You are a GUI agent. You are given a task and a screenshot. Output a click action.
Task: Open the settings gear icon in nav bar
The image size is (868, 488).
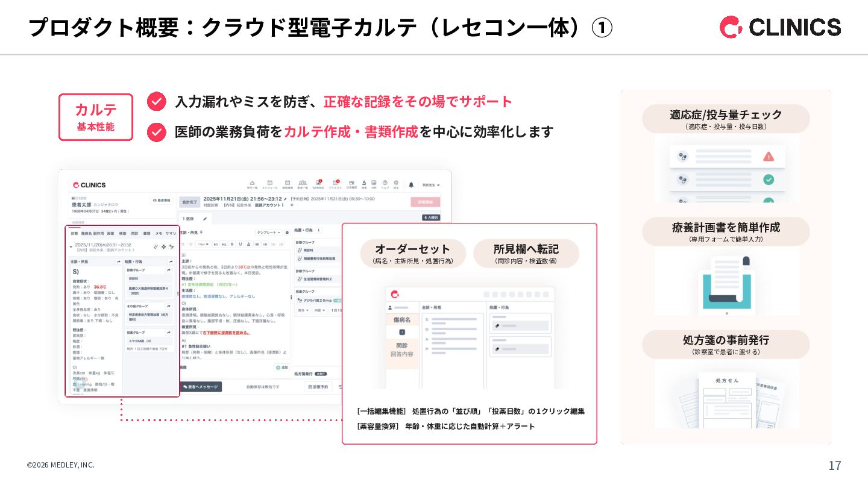[396, 183]
